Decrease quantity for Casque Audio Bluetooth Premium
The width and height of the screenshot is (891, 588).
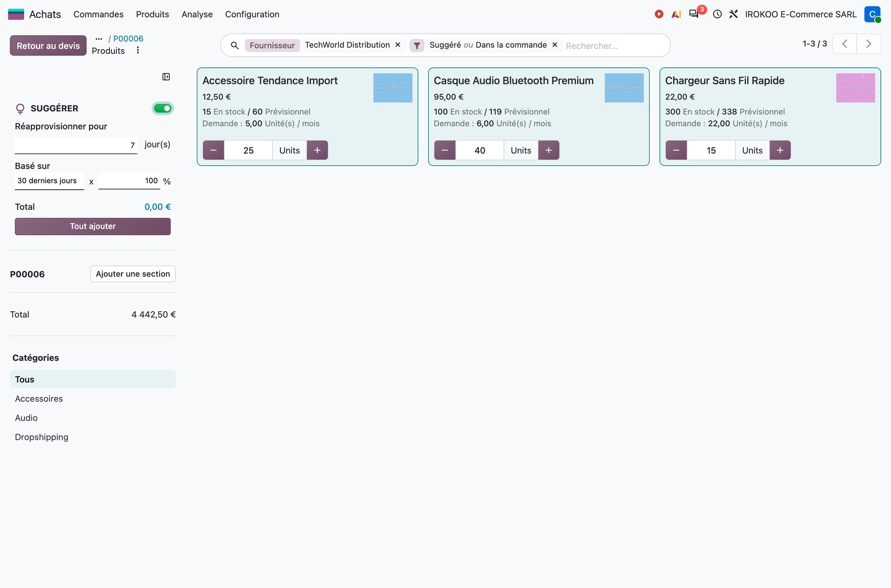point(445,150)
